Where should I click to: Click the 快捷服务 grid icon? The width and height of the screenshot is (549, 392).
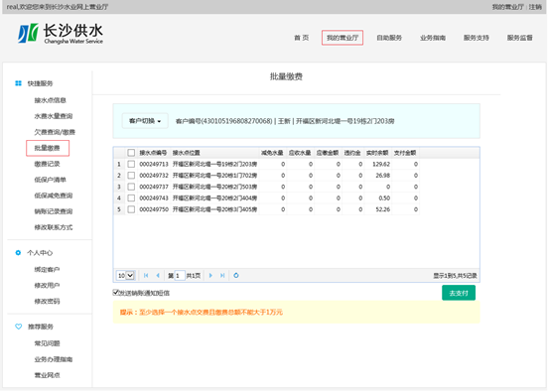18,83
